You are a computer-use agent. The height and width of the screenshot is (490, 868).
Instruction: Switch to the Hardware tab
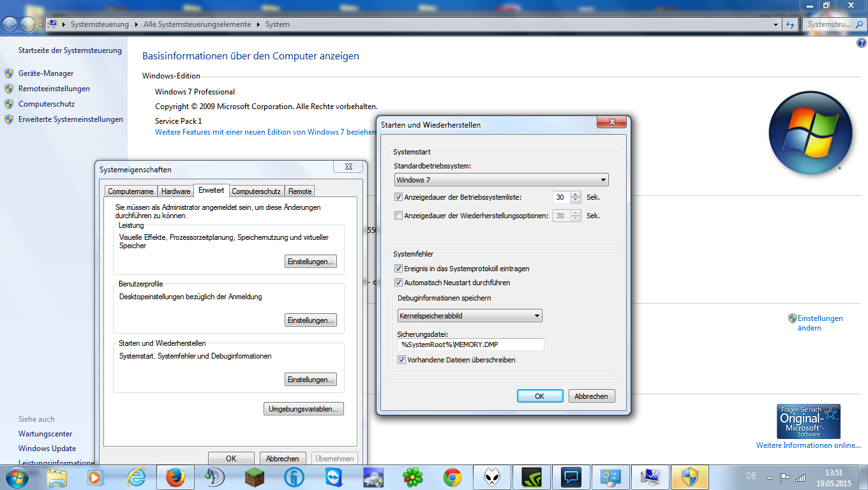176,191
